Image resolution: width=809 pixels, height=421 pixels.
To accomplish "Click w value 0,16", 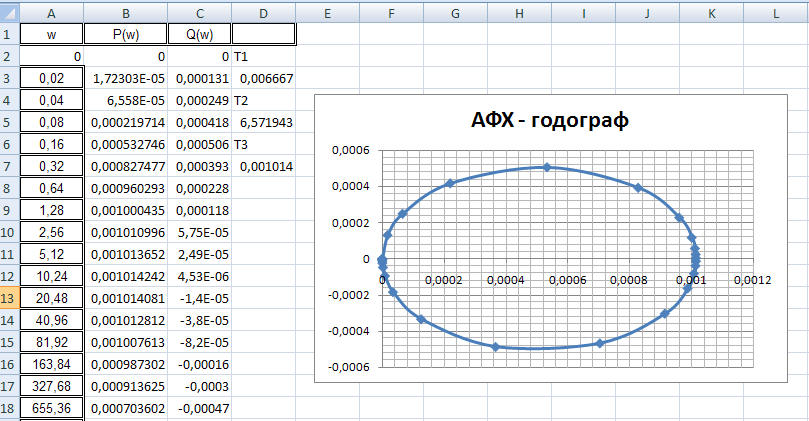I will tap(52, 144).
